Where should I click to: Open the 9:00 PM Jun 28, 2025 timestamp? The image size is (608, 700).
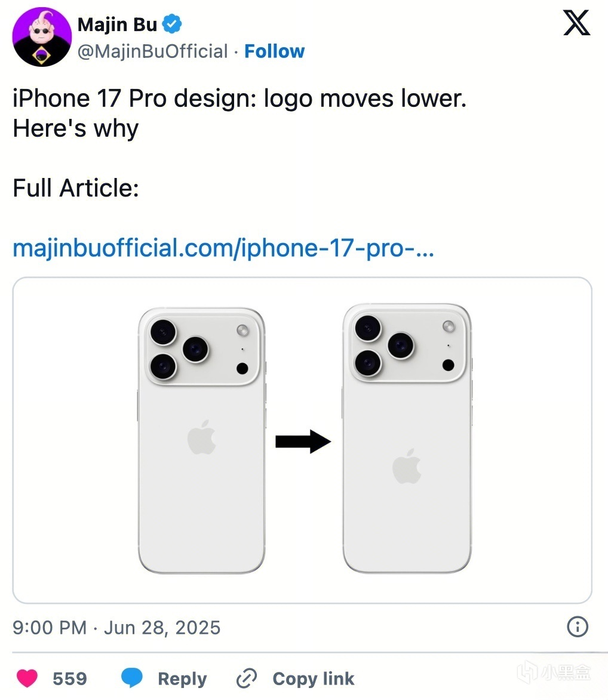(x=116, y=627)
